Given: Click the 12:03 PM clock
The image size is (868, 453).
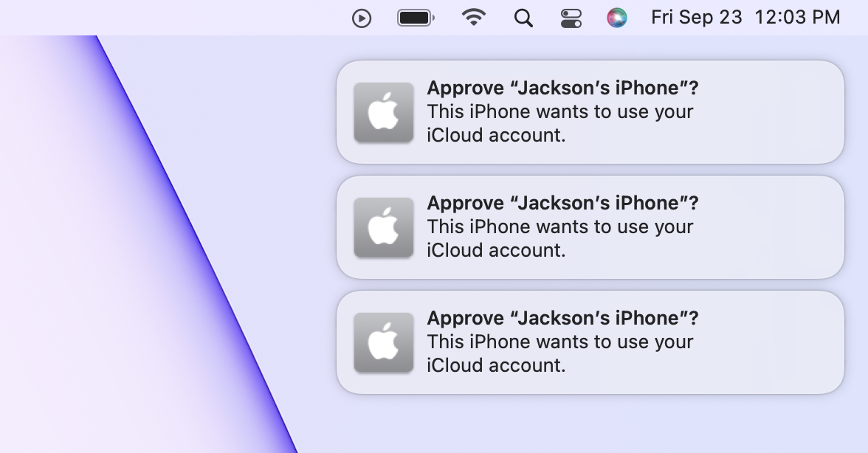Looking at the screenshot, I should [797, 17].
